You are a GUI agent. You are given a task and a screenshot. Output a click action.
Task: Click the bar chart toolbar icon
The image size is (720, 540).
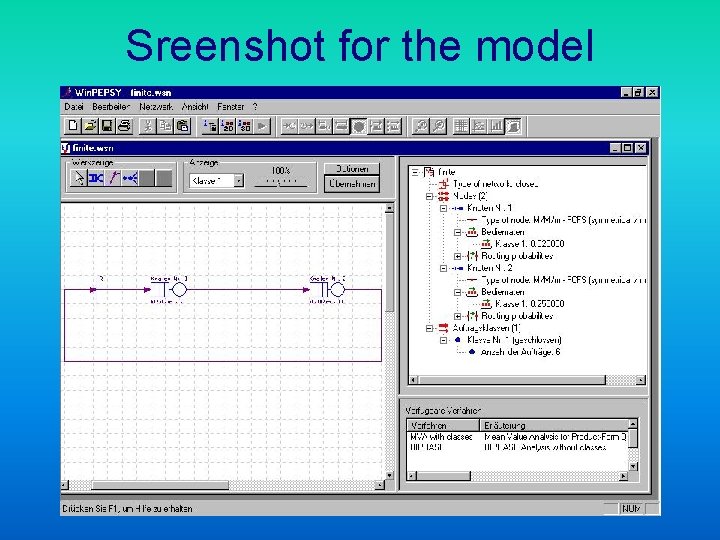[x=496, y=126]
